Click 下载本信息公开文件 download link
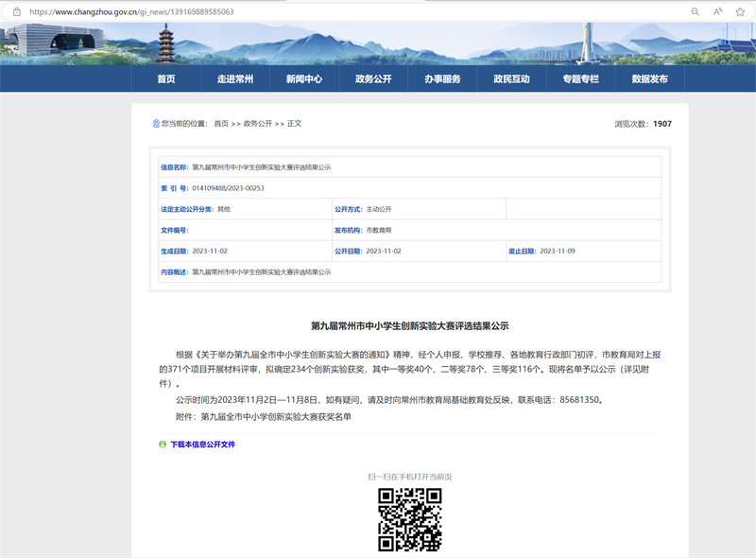Screen dimensions: 756x558 (x=202, y=445)
